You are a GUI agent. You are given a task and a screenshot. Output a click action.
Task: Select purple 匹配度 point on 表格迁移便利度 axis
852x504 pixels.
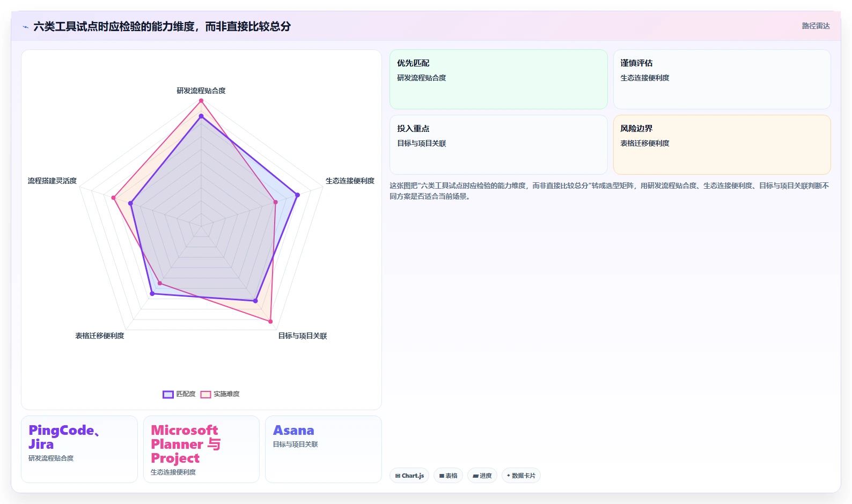(152, 293)
